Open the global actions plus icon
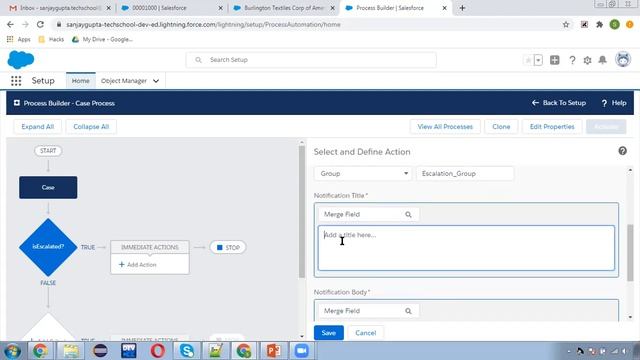 (555, 60)
